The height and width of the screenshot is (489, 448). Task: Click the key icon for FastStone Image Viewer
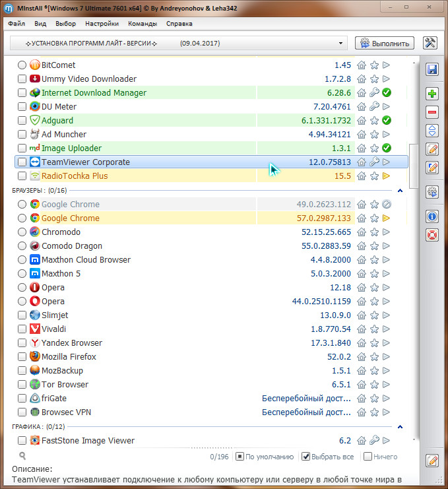(x=374, y=440)
